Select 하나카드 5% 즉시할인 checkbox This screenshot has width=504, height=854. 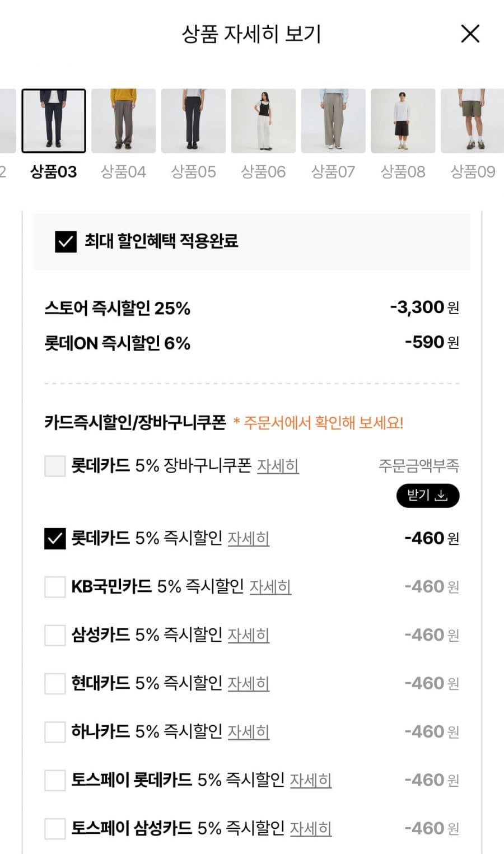[55, 732]
